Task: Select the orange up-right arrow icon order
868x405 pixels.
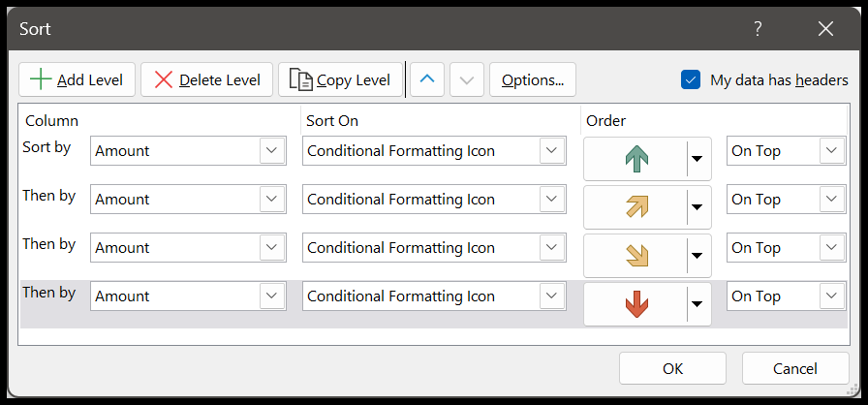Action: 636,207
